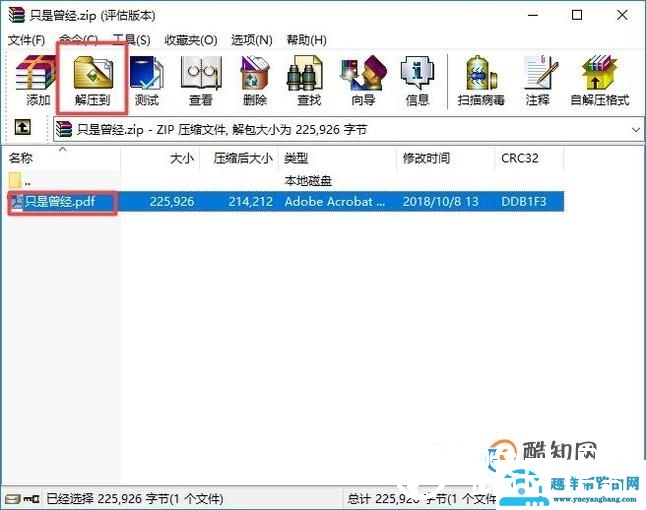The height and width of the screenshot is (510, 646).
Task: Click the 225,926 size cell
Action: tap(172, 201)
